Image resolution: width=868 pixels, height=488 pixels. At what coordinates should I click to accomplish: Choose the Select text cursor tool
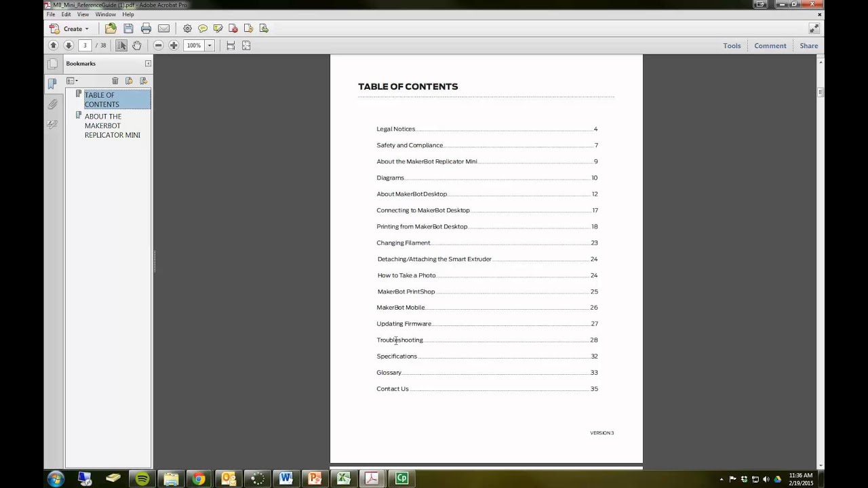pyautogui.click(x=121, y=45)
